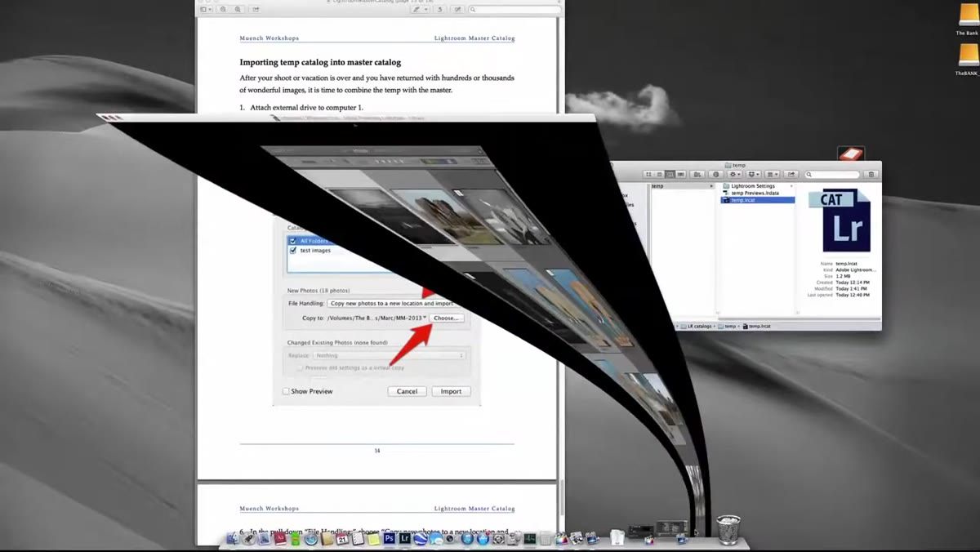Switch Finder to list view
Image resolution: width=980 pixels, height=552 pixels.
tap(659, 174)
